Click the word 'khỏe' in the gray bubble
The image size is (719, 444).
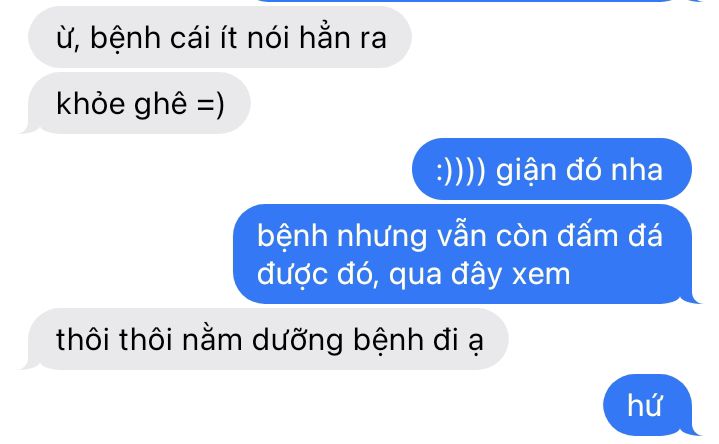point(90,103)
